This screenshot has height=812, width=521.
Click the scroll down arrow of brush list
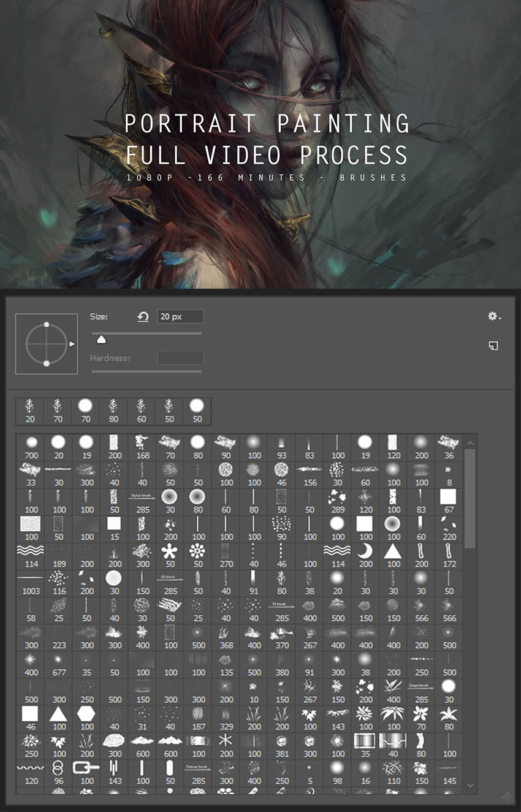click(x=470, y=785)
